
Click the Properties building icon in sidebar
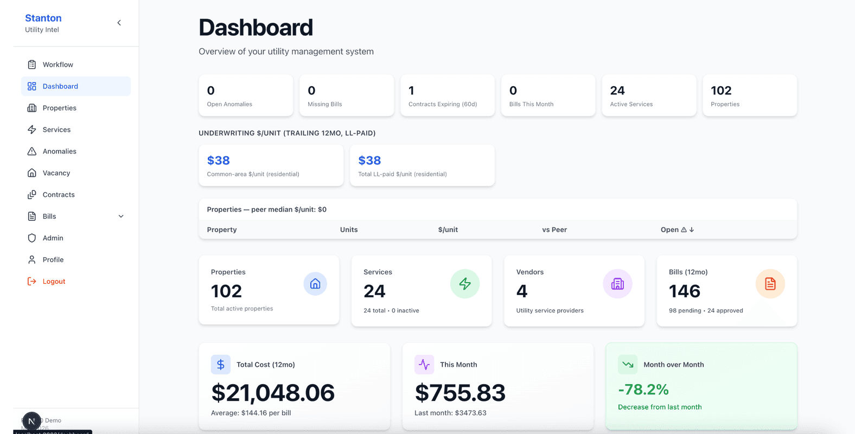point(32,108)
